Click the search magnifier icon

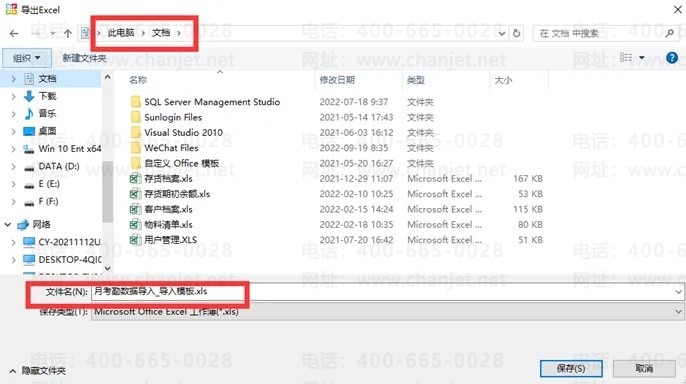(x=669, y=33)
